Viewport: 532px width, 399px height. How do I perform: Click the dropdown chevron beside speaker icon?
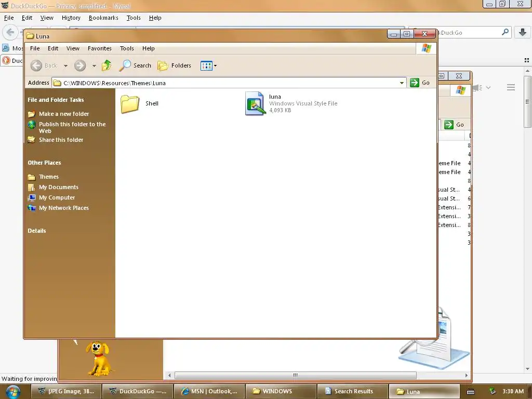[488, 87]
